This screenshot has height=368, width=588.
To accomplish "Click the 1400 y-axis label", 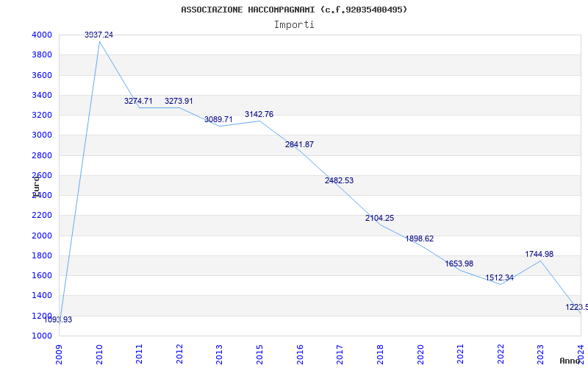I will tap(42, 296).
